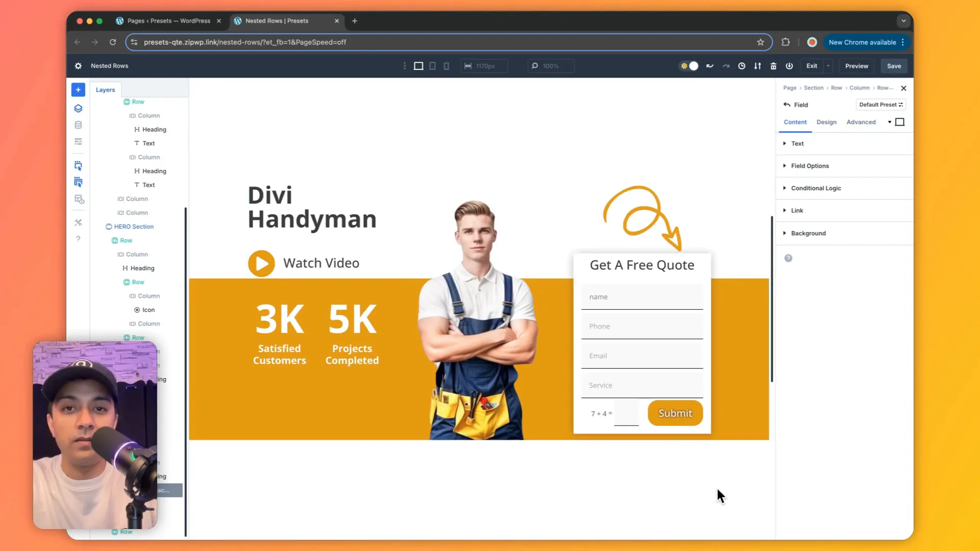This screenshot has width=980, height=551.
Task: Switch to the Design tab
Action: [x=826, y=122]
